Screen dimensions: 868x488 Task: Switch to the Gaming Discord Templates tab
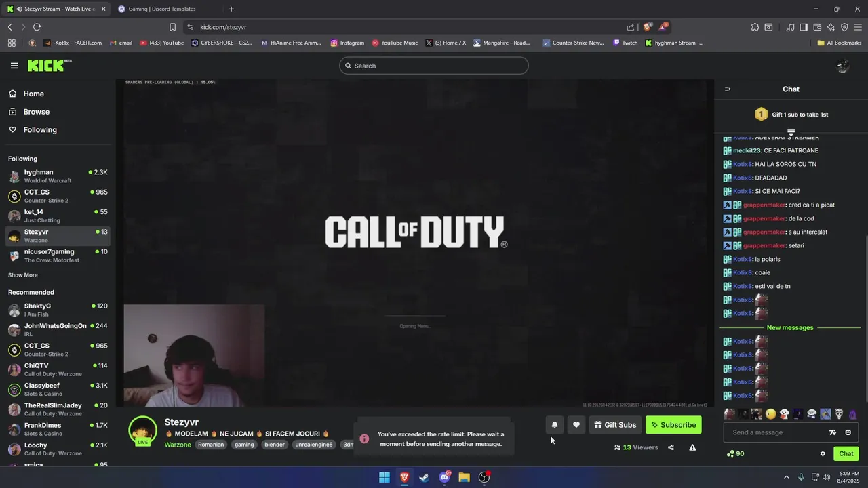tap(163, 9)
